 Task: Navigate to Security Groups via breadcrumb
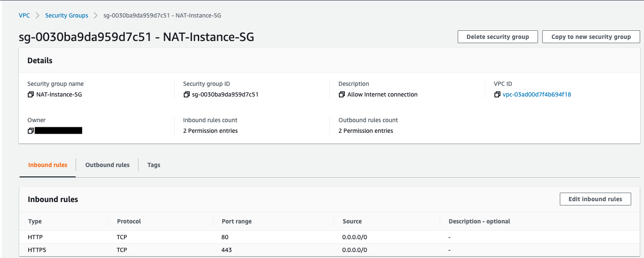(x=66, y=15)
